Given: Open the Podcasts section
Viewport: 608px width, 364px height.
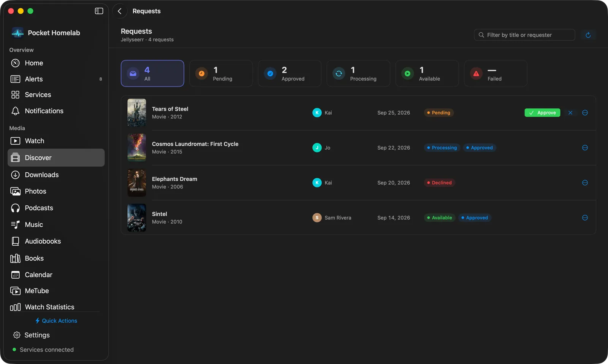Looking at the screenshot, I should click(56, 208).
